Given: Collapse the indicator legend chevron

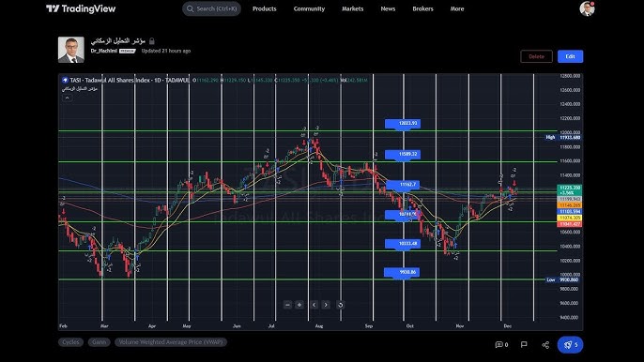Looking at the screenshot, I should 68,98.
